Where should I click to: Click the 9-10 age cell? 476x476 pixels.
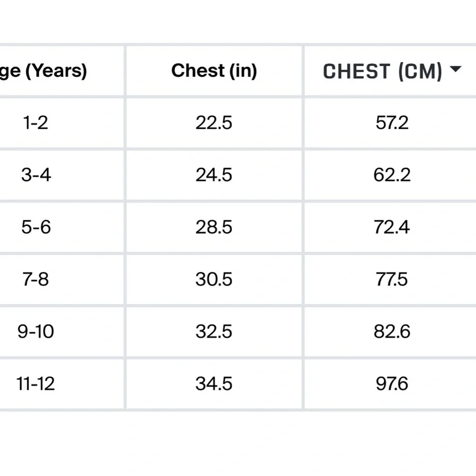click(x=61, y=332)
